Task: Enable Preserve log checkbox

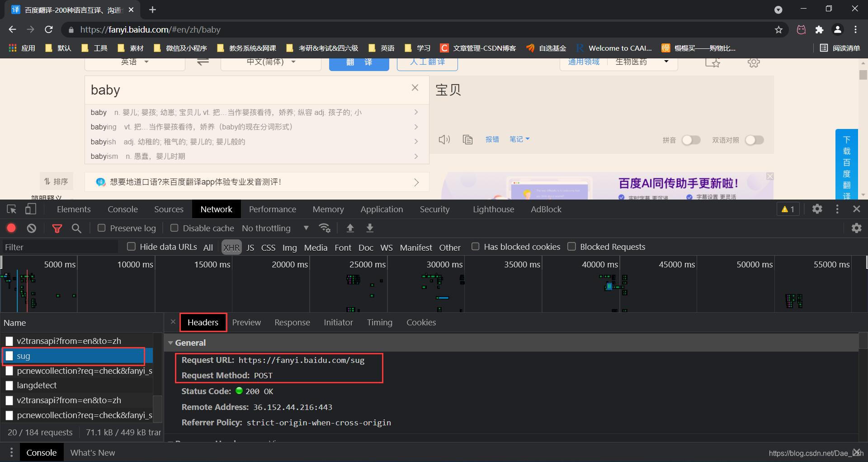Action: pyautogui.click(x=102, y=228)
